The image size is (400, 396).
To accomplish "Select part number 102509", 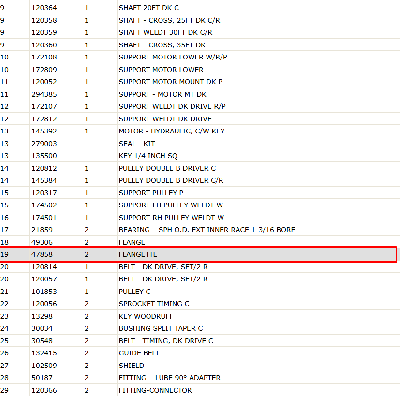I will point(44,366).
